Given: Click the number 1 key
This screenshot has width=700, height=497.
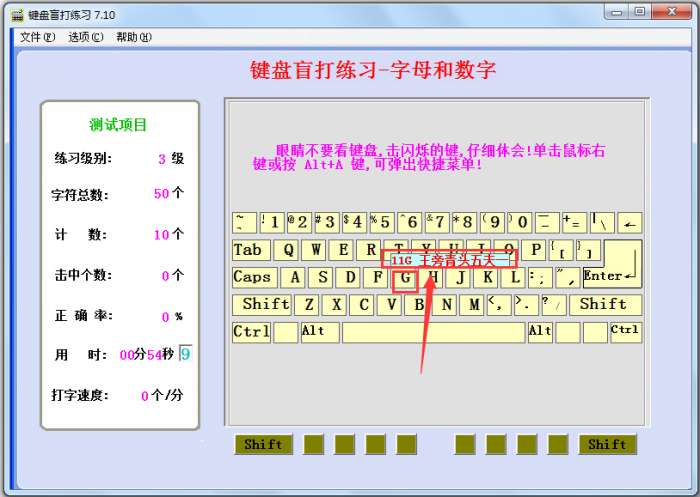Looking at the screenshot, I should 272,222.
